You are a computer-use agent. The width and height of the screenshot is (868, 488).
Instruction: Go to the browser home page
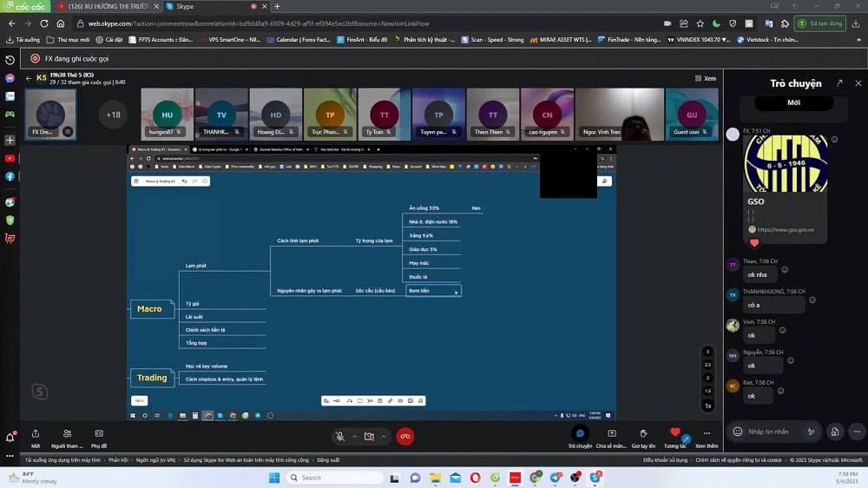[61, 23]
